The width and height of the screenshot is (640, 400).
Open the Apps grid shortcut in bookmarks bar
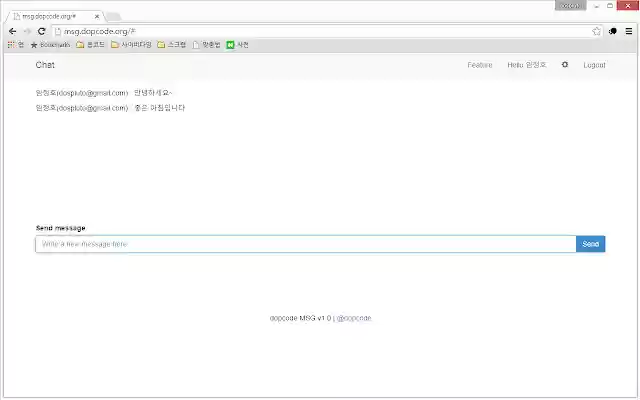pyautogui.click(x=16, y=44)
